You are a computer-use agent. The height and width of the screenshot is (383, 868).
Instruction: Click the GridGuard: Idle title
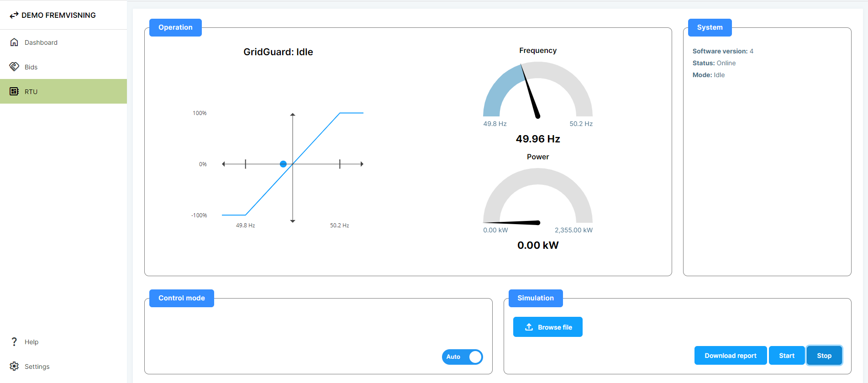(278, 52)
